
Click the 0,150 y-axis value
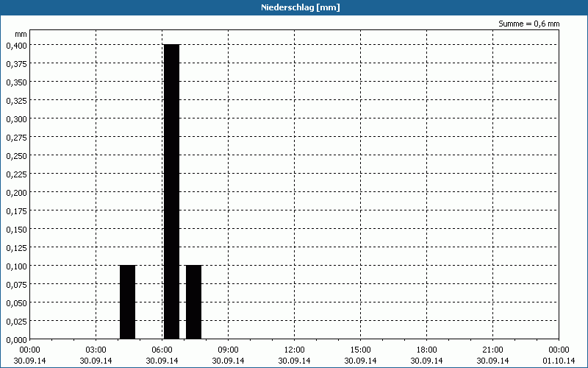17,229
